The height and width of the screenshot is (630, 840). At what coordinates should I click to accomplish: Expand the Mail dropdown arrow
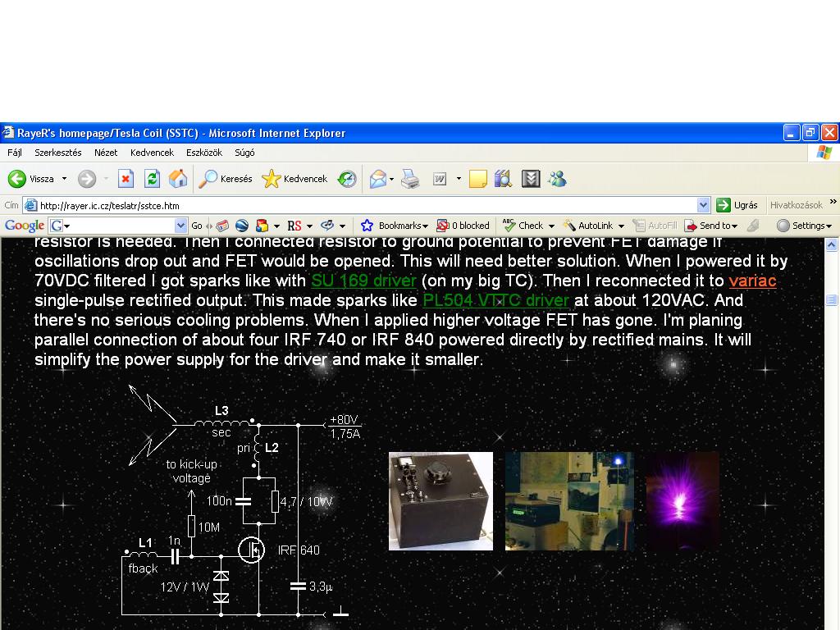coord(391,179)
